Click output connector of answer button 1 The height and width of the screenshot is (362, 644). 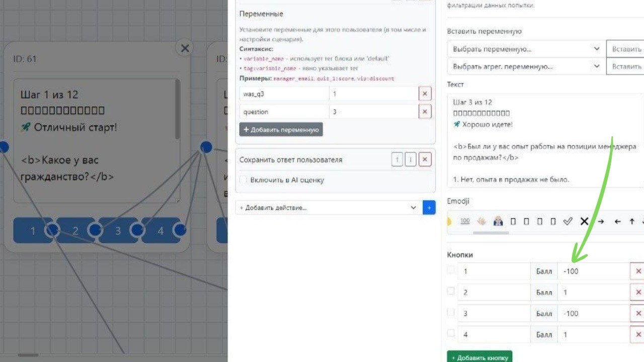tap(52, 230)
